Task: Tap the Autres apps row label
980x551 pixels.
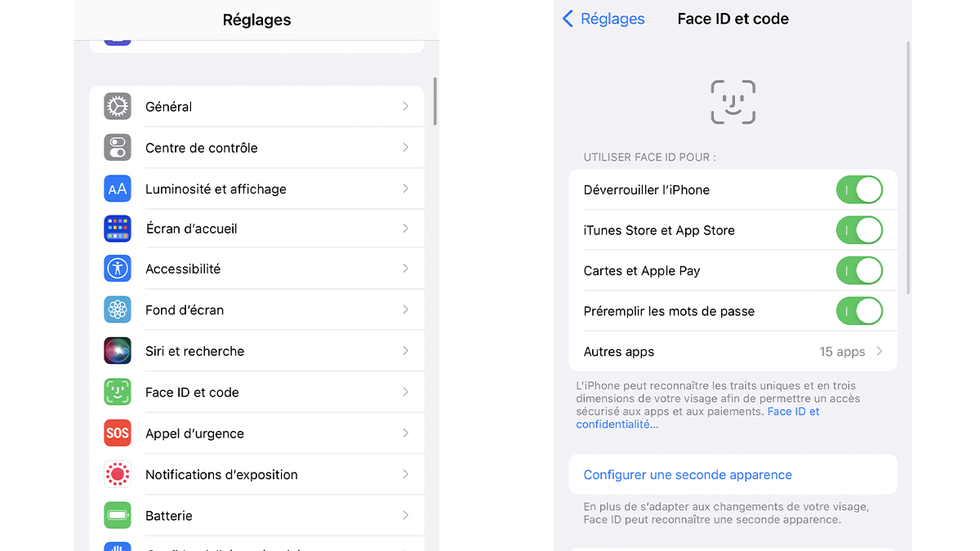Action: (619, 352)
